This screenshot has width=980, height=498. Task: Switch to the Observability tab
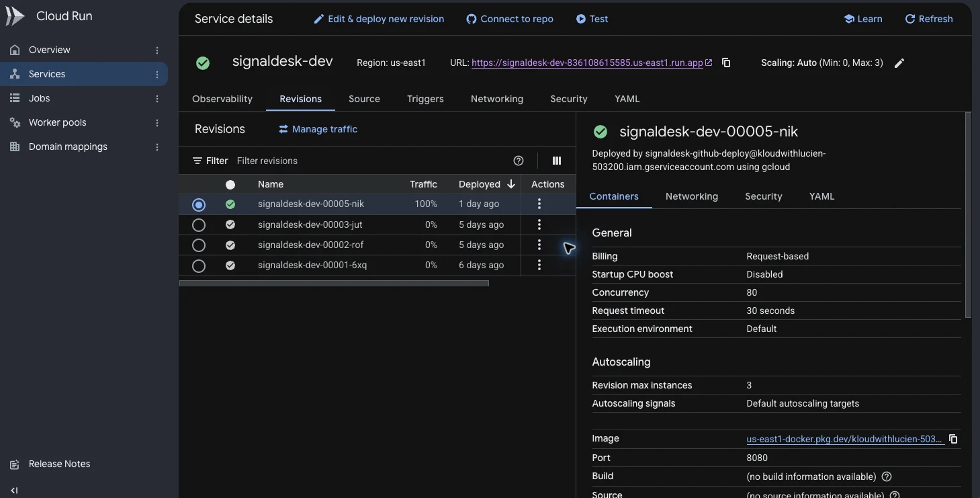click(222, 99)
